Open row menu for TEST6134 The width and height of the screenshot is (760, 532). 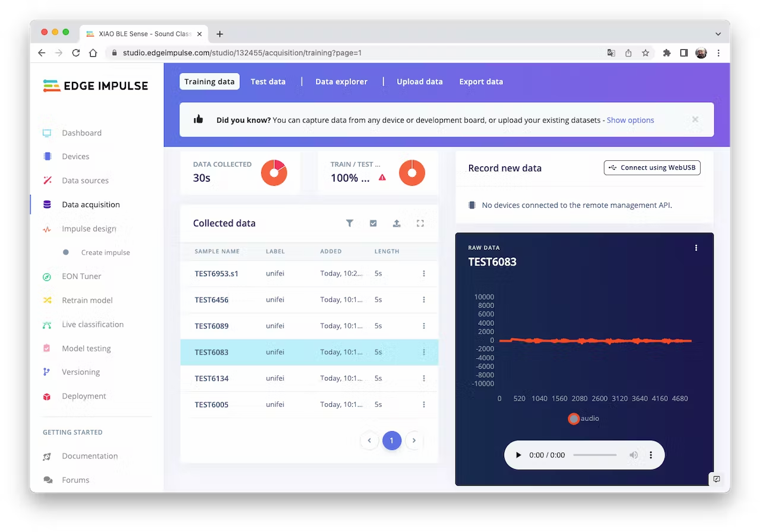424,378
